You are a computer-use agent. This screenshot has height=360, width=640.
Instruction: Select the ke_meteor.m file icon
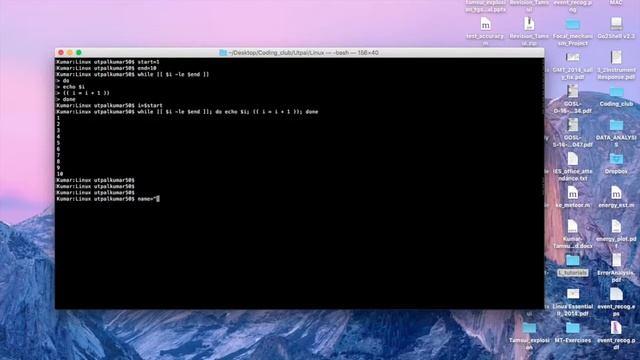click(x=573, y=193)
